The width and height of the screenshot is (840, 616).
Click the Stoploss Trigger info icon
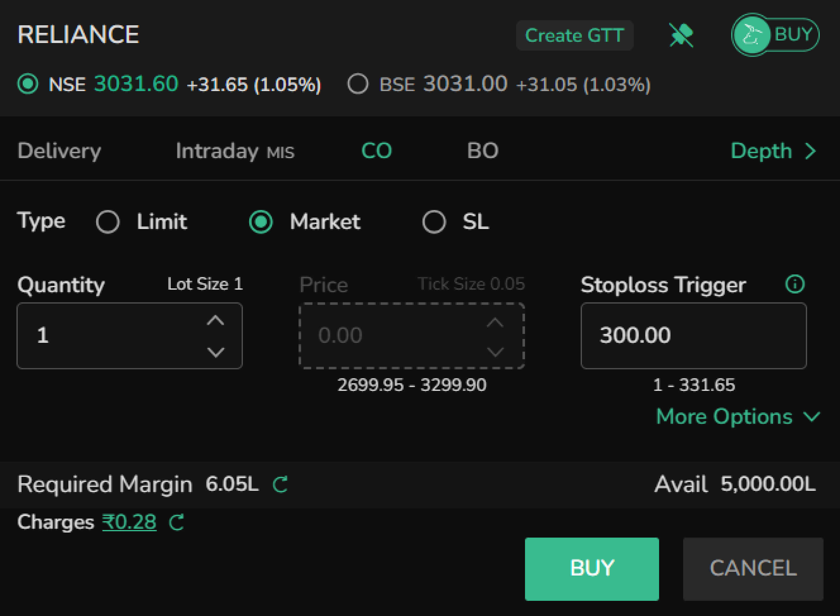tap(795, 285)
